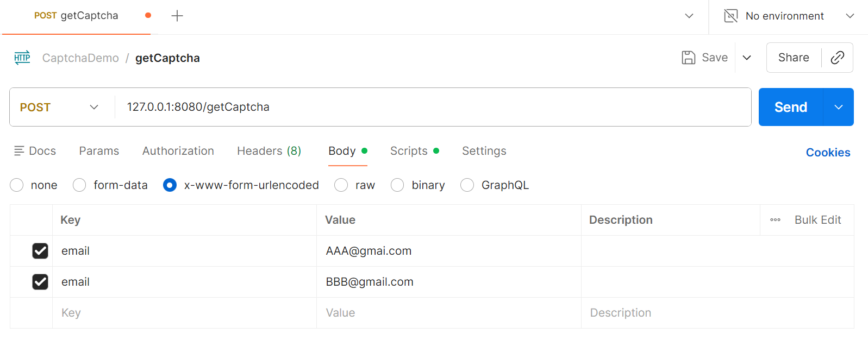Click the plus icon to open new tab
868x340 pixels.
coord(177,16)
